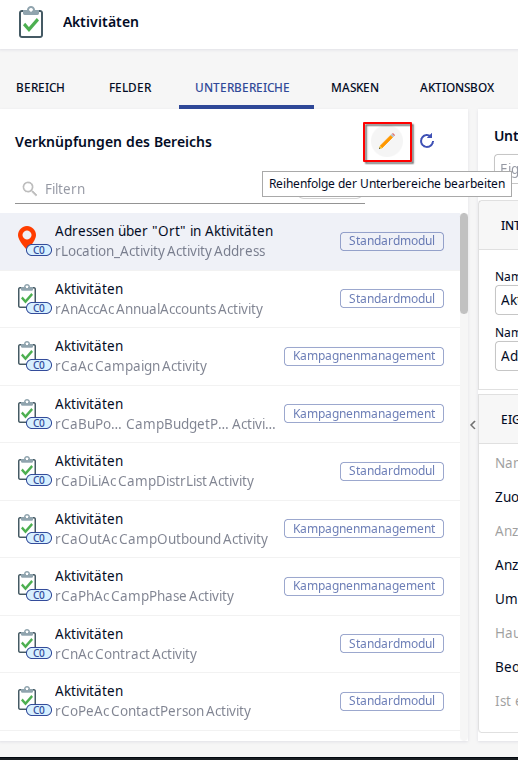Click the clipboard icon of rCaAc Campaign Activity
The height and width of the screenshot is (760, 518).
tap(27, 353)
